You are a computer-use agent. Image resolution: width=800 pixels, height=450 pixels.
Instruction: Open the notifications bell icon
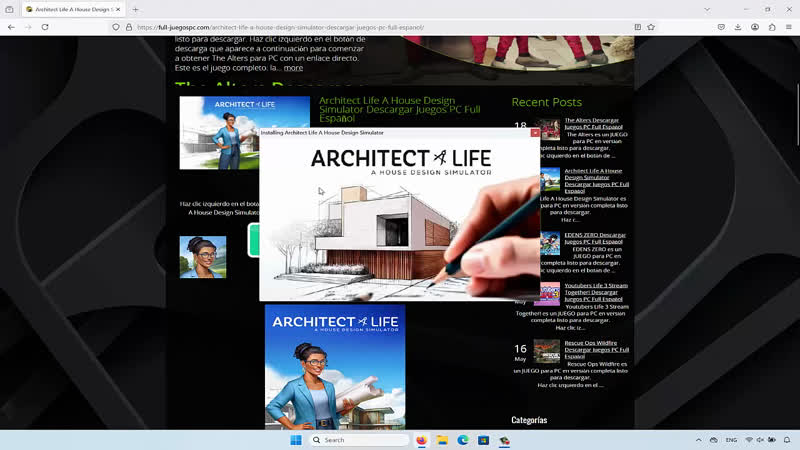(787, 440)
